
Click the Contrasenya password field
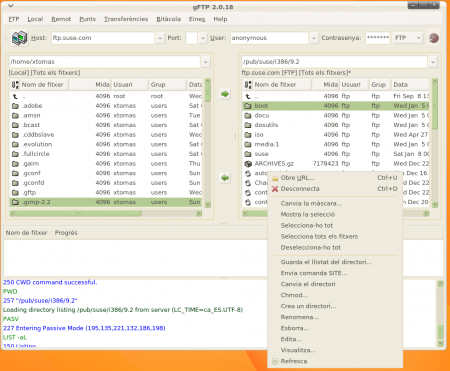click(378, 38)
